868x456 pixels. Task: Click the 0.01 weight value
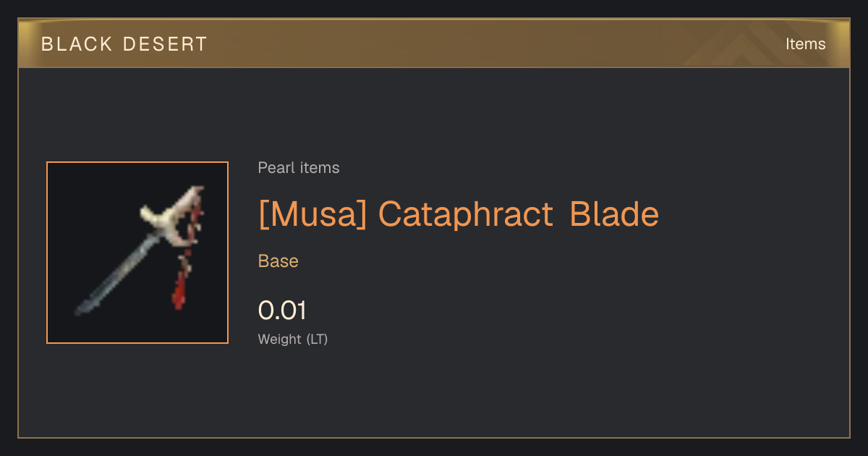[283, 311]
